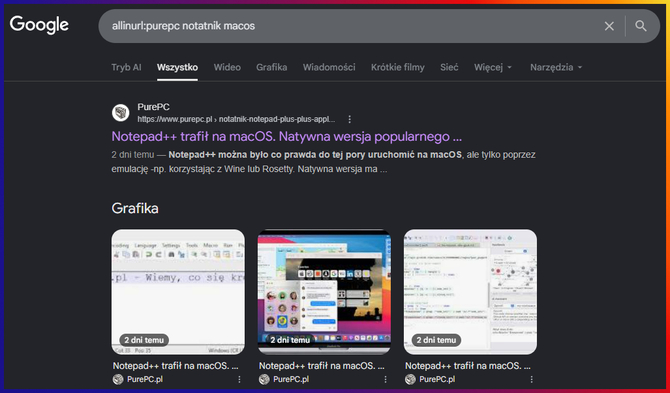The width and height of the screenshot is (670, 393).
Task: Open Notepad++ trafił na macOS result title
Action: click(x=287, y=137)
